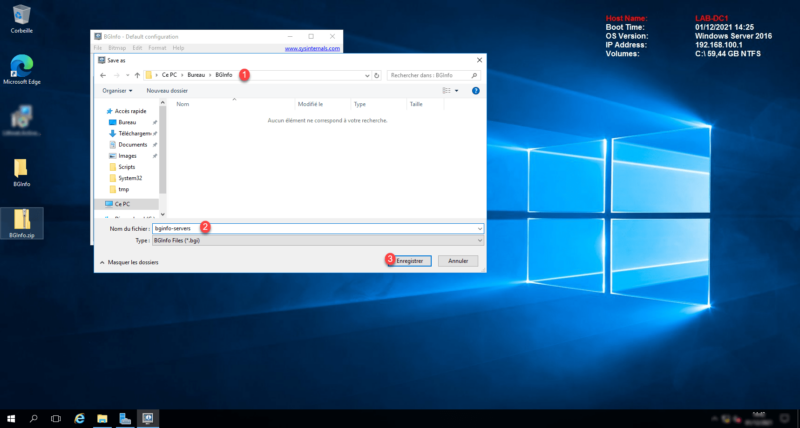Select the BGInfo folder on the desktop

tap(21, 172)
